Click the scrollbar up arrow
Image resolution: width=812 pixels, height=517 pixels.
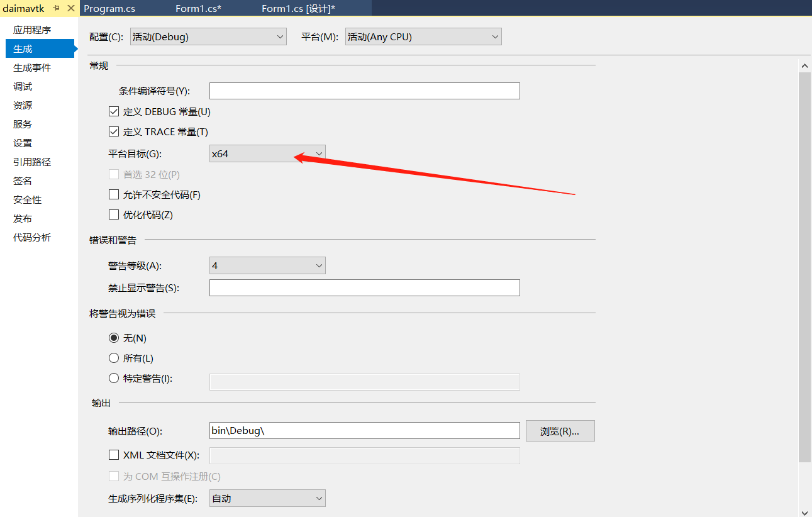click(805, 65)
